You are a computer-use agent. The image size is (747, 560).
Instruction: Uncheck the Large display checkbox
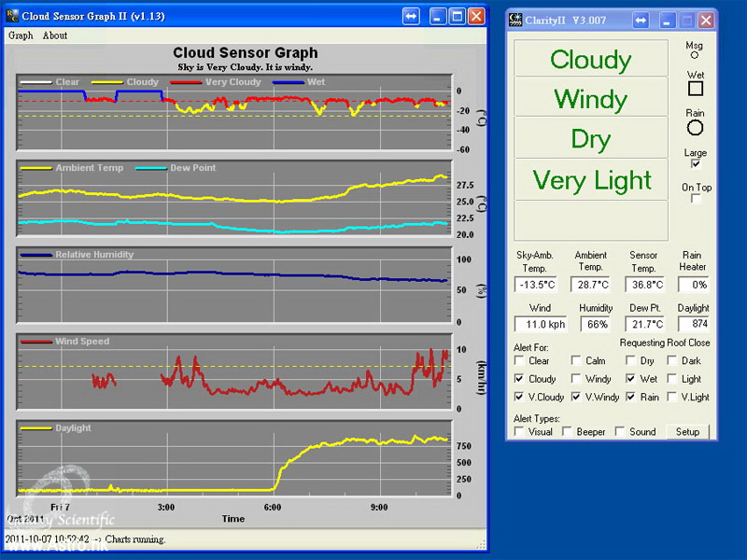tap(696, 163)
